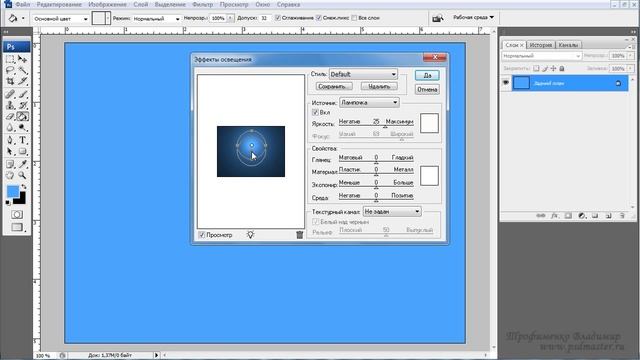Select the Dodge tool
The width and height of the screenshot is (640, 360).
click(x=22, y=128)
